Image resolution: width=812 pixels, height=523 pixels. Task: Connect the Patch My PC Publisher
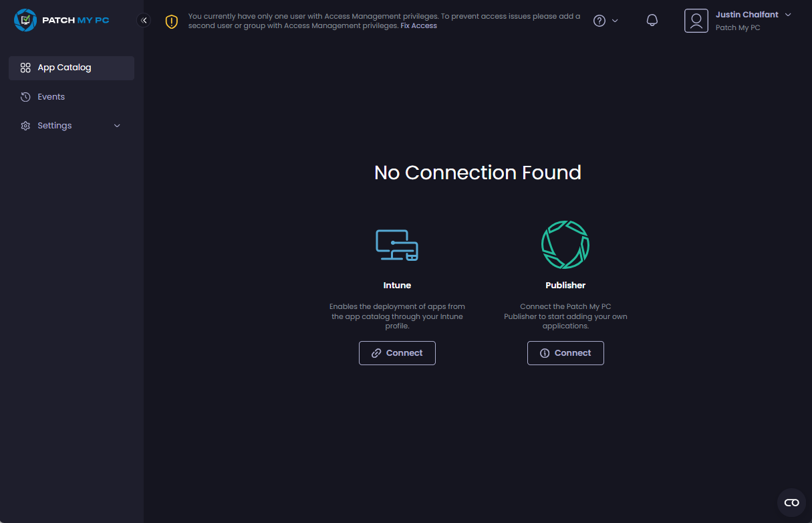pyautogui.click(x=565, y=353)
